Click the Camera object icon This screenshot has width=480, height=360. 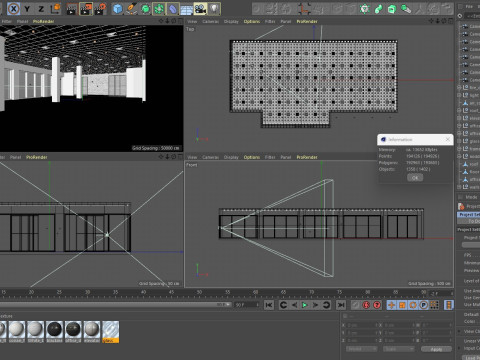click(x=200, y=9)
